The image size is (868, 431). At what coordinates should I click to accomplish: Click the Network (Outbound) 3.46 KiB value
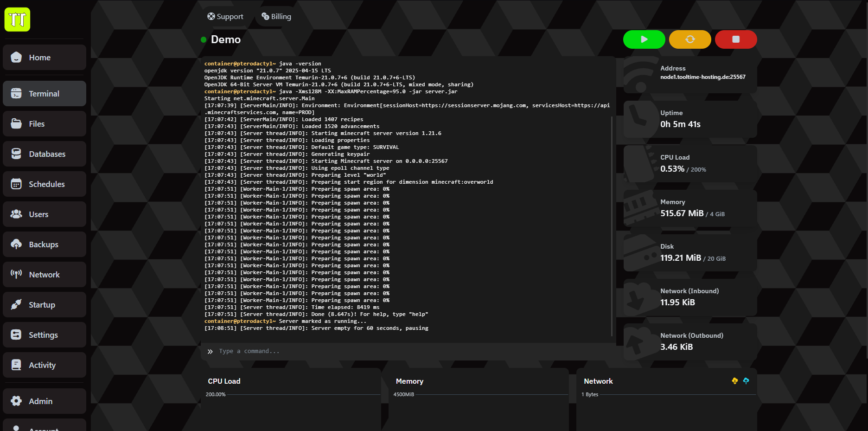tap(677, 347)
